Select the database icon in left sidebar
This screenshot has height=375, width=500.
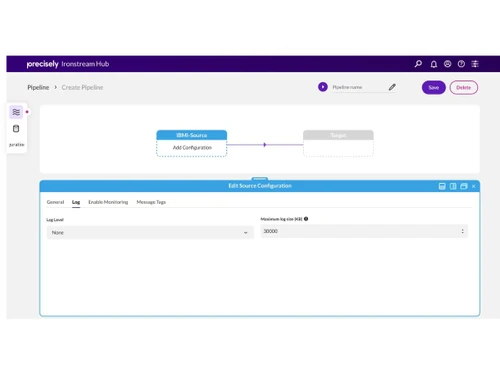point(16,129)
